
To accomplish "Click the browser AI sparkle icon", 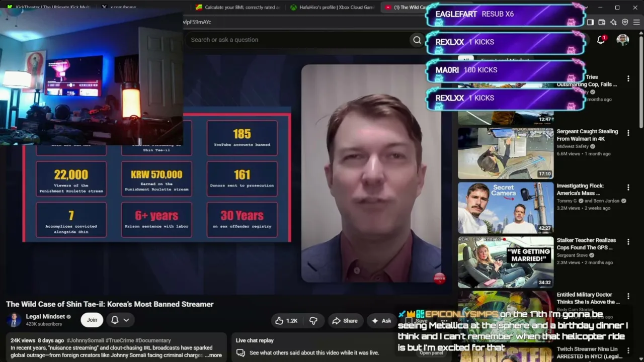I will click(613, 22).
